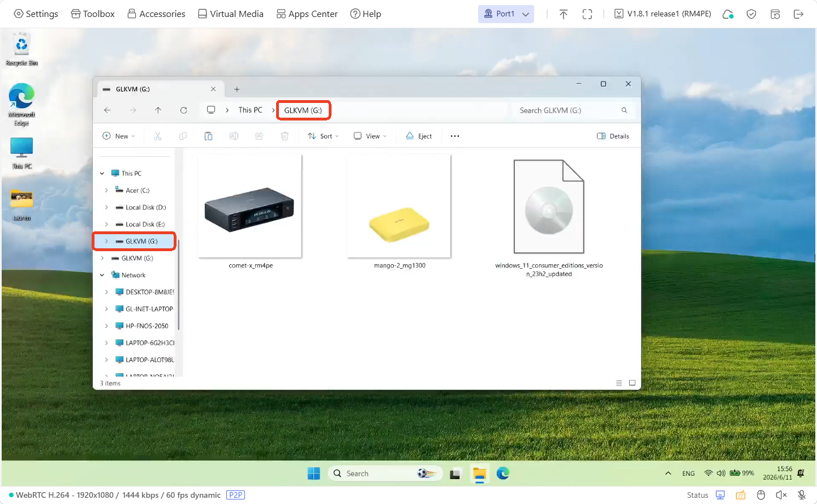Switch to large thumbnails view icon in the status bar

click(632, 383)
